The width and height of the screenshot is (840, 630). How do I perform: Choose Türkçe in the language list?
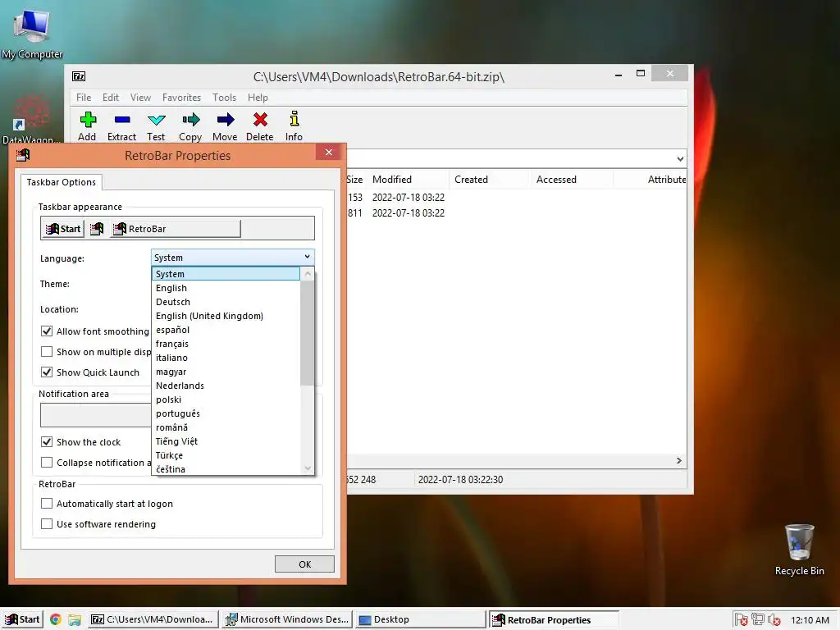pos(226,454)
